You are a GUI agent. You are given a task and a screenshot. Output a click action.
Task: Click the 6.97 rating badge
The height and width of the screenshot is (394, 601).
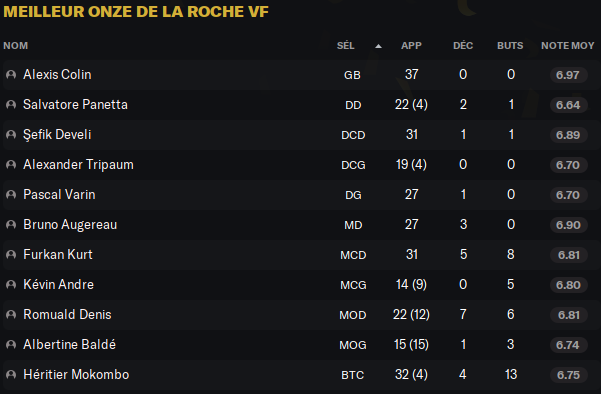[x=568, y=75]
